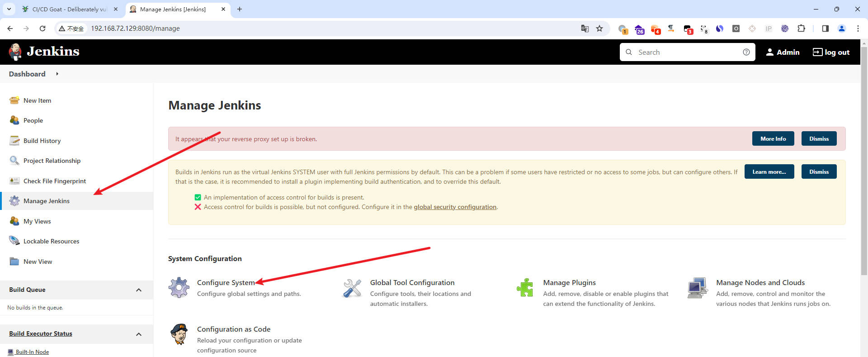868x357 pixels.
Task: Open Lockable Resources icon
Action: tap(14, 241)
